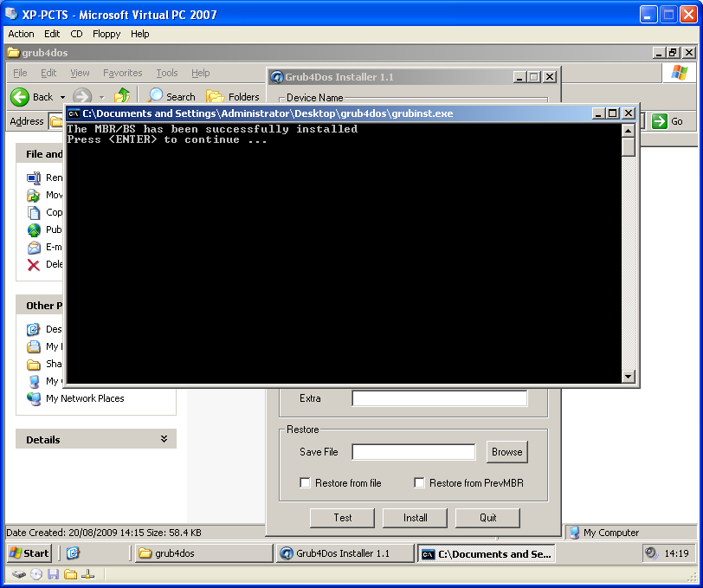This screenshot has width=703, height=588.
Task: Open My Network Places
Action: tap(75, 398)
